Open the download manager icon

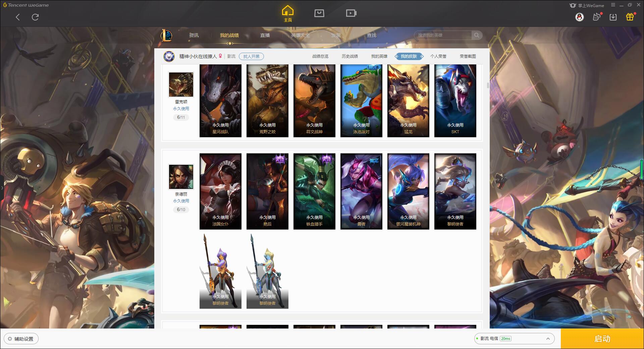click(x=613, y=17)
